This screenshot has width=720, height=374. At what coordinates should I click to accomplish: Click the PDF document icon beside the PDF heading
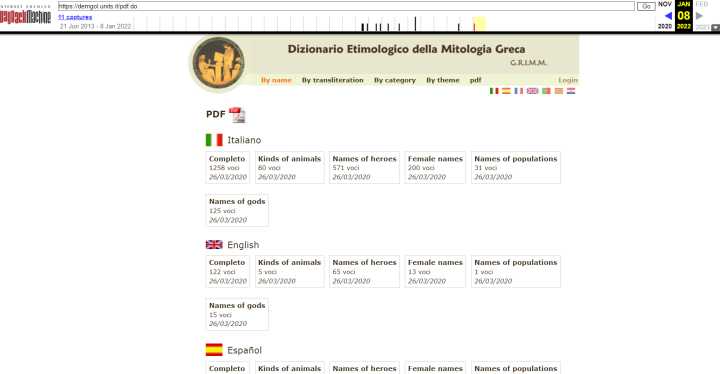click(x=237, y=115)
